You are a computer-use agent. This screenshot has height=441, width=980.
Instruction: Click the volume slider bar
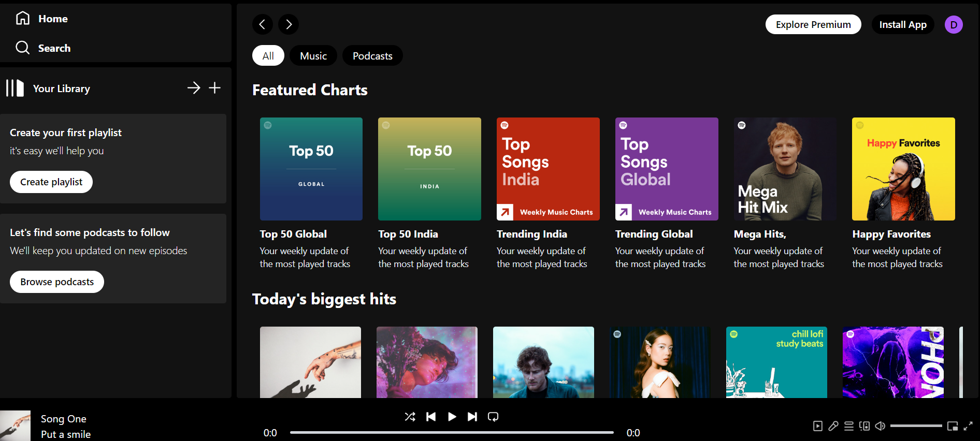coord(915,426)
